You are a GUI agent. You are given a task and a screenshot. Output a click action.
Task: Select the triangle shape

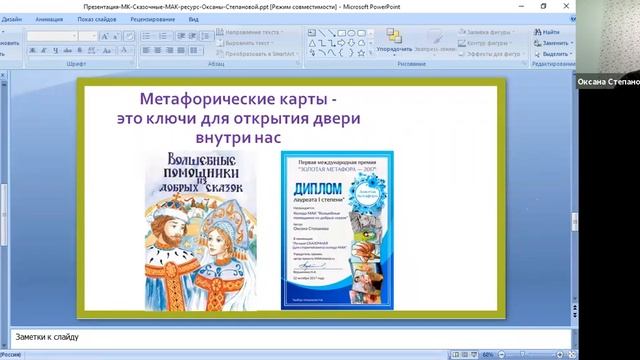pyautogui.click(x=312, y=43)
